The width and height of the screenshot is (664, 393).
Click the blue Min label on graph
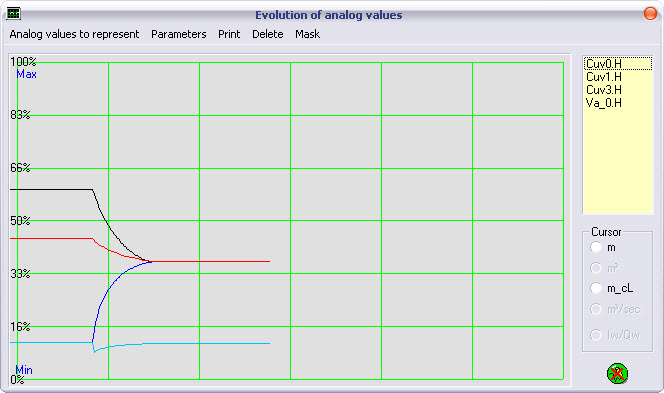(x=24, y=370)
